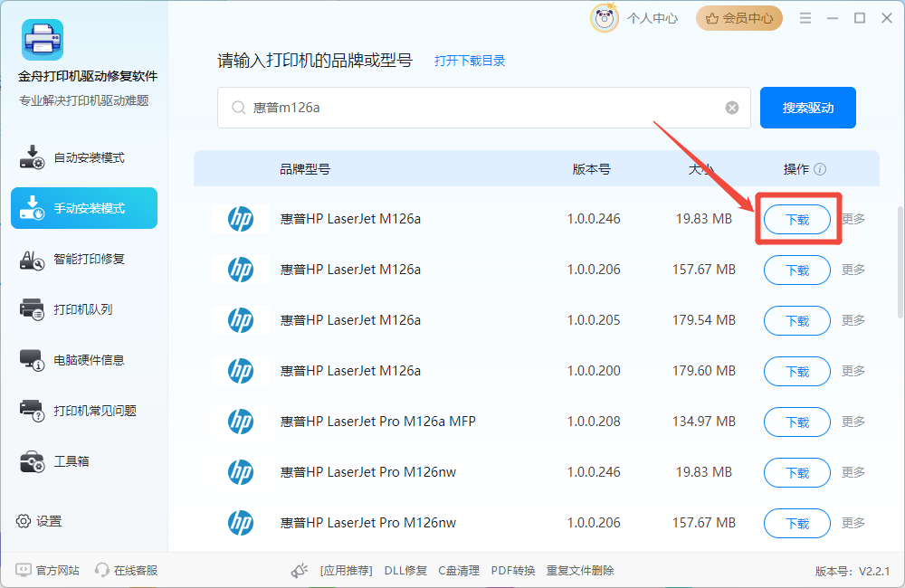Open the hamburger menu icon
This screenshot has height=588, width=905.
[805, 18]
